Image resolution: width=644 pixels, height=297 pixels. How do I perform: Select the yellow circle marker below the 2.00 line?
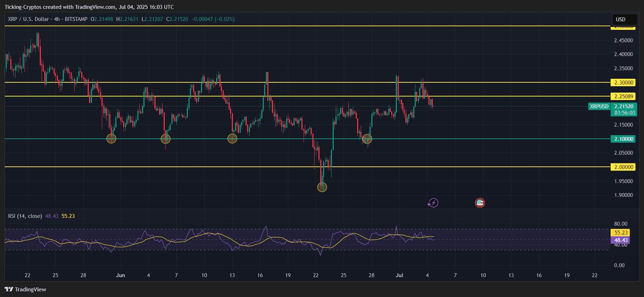click(322, 187)
